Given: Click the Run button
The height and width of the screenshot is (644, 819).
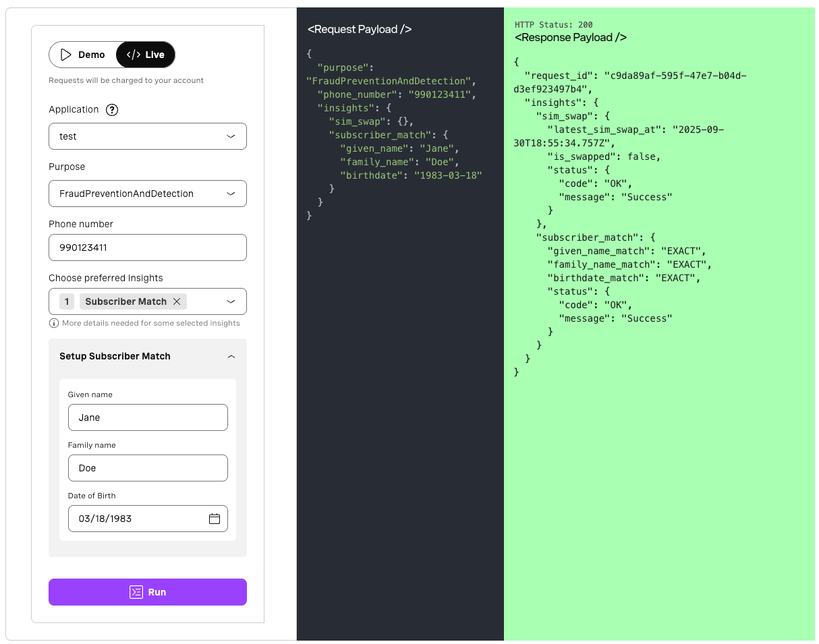Looking at the screenshot, I should [x=147, y=591].
